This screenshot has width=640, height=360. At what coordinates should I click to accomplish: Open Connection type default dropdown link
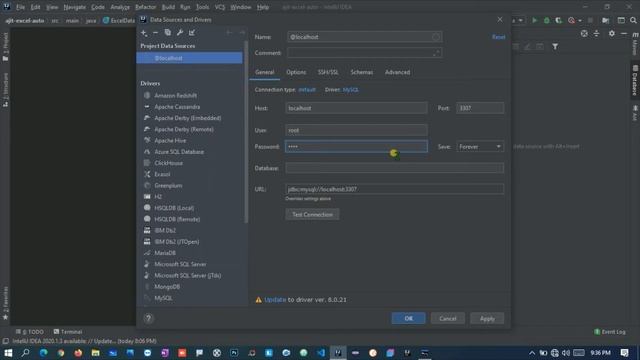(x=307, y=90)
